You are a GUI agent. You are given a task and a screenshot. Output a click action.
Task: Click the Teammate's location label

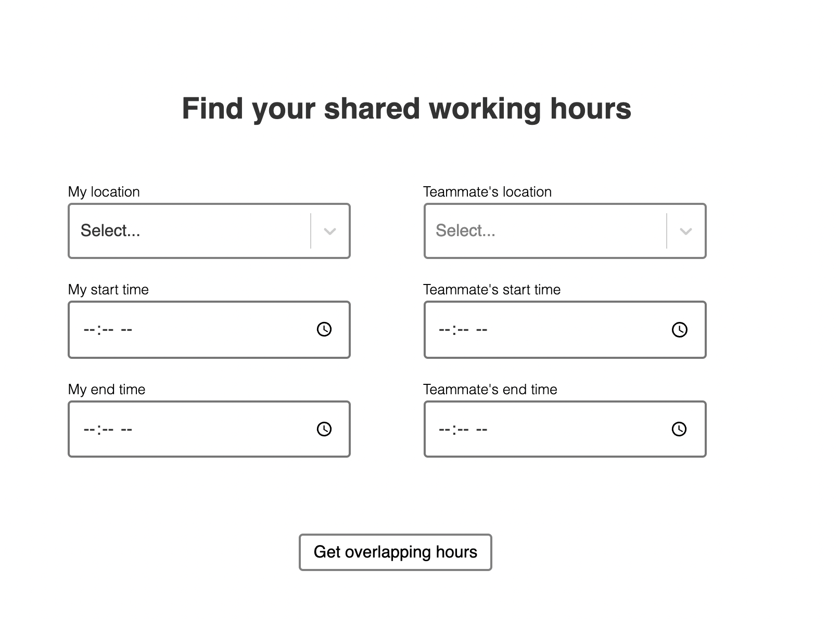tap(488, 191)
